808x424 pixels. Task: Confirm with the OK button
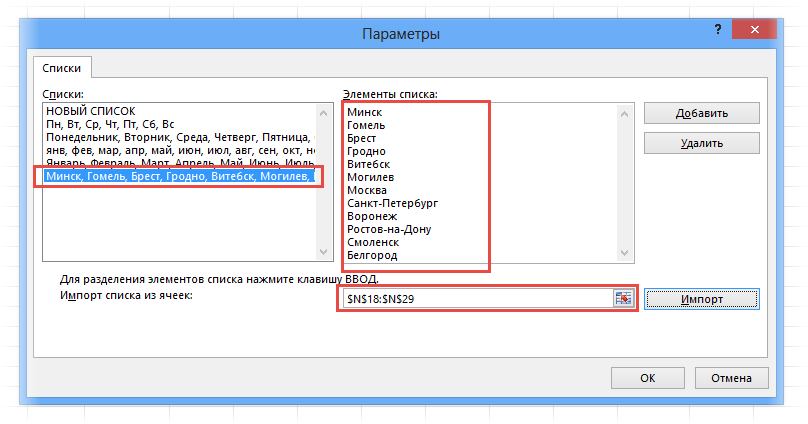[647, 378]
